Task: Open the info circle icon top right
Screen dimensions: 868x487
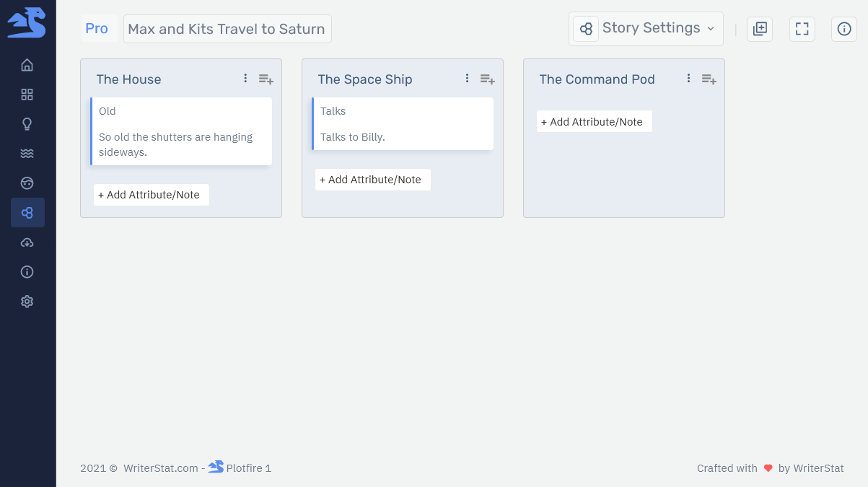Action: [844, 29]
